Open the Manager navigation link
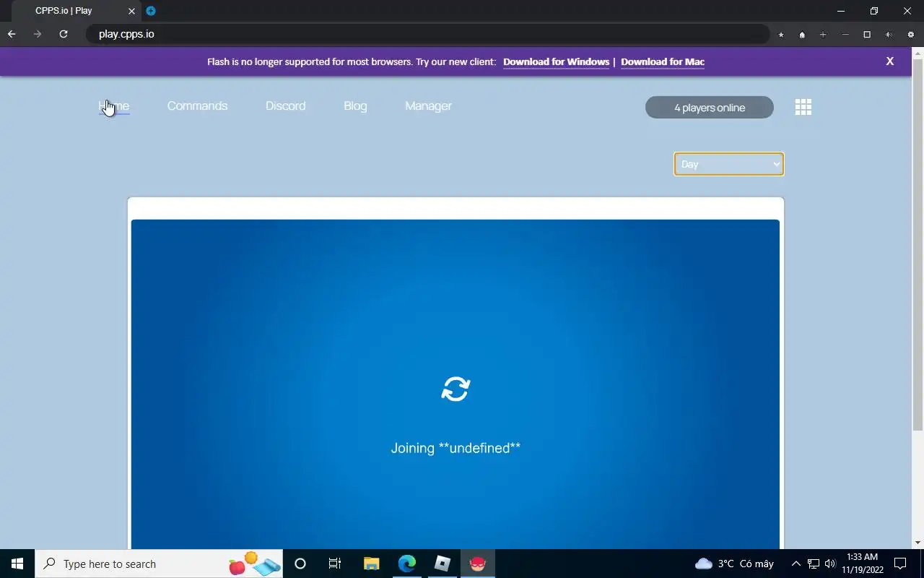The image size is (924, 578). click(428, 106)
